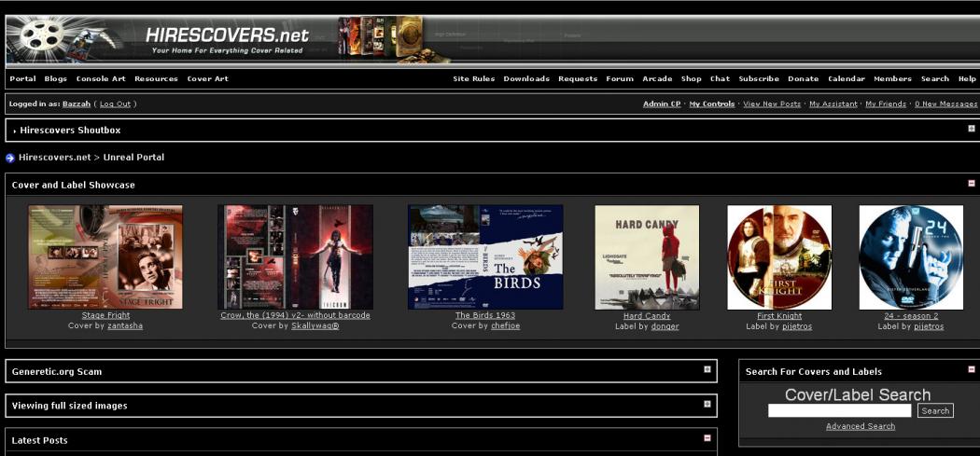
Task: Expand the Generetic.org Scam section
Action: point(707,370)
